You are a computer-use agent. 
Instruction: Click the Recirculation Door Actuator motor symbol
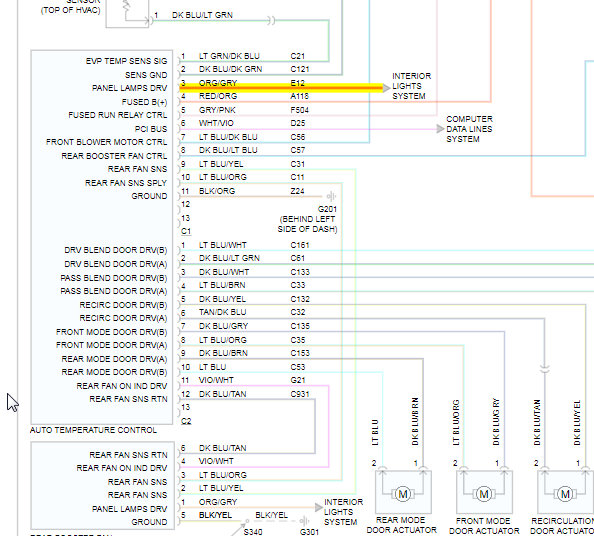point(565,494)
